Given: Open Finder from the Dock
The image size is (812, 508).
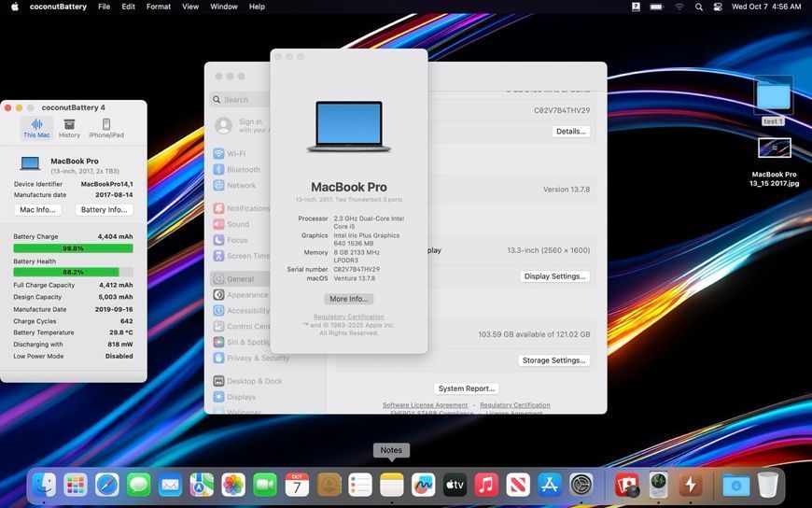Looking at the screenshot, I should tap(44, 486).
